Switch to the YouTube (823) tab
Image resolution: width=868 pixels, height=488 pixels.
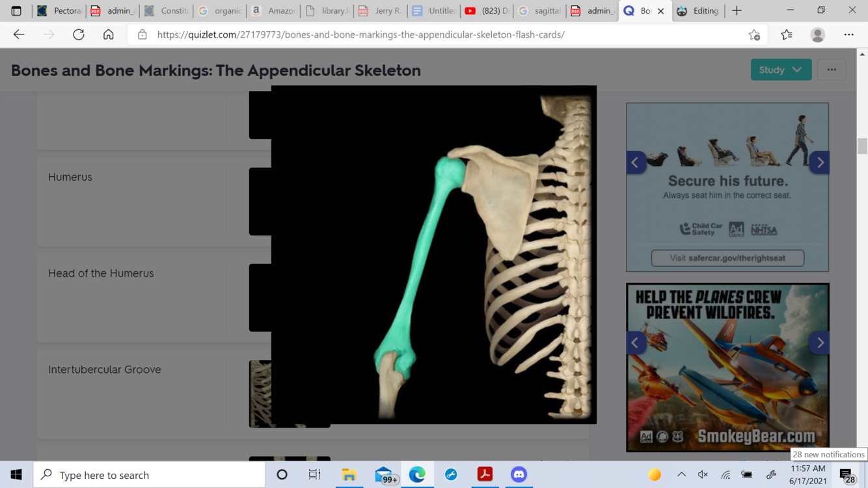click(487, 10)
